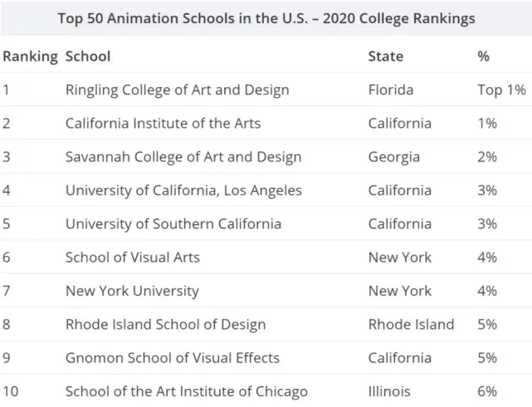Open University of Southern California row
This screenshot has height=407, width=532.
pos(173,223)
